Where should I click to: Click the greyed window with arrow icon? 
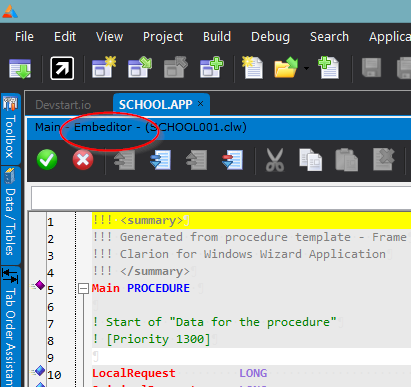pos(176,68)
